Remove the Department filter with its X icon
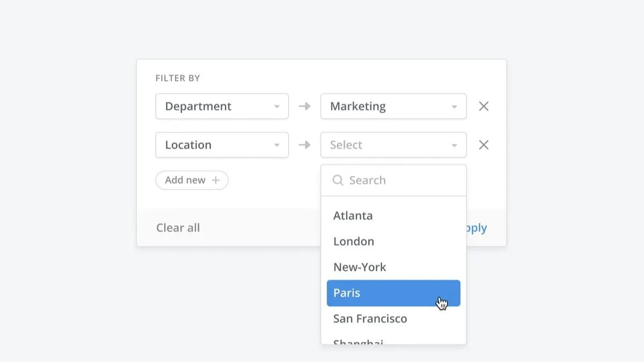Viewport: 644px width, 362px height. [484, 106]
